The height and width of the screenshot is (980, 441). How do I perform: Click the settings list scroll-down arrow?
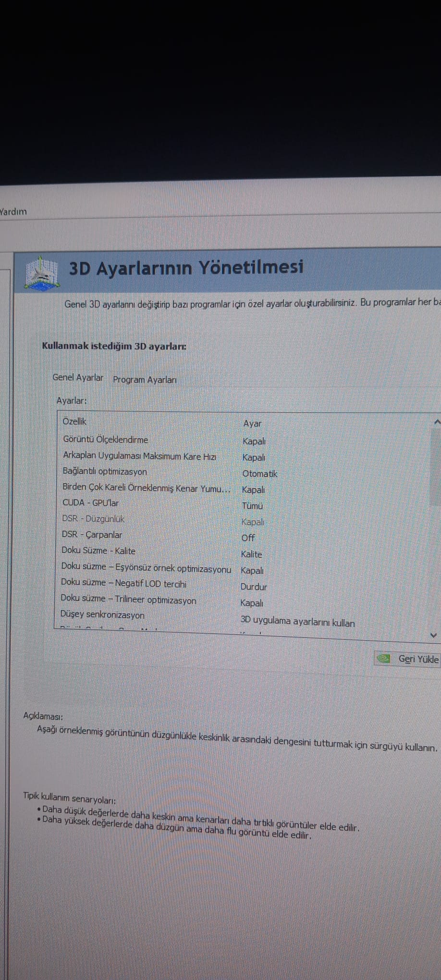[433, 635]
